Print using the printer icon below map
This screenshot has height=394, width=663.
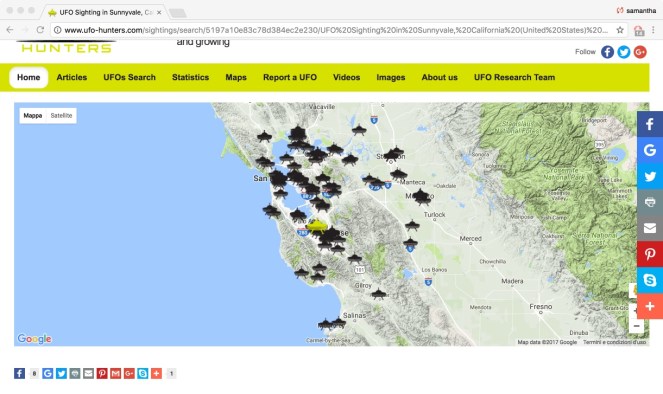pos(75,373)
